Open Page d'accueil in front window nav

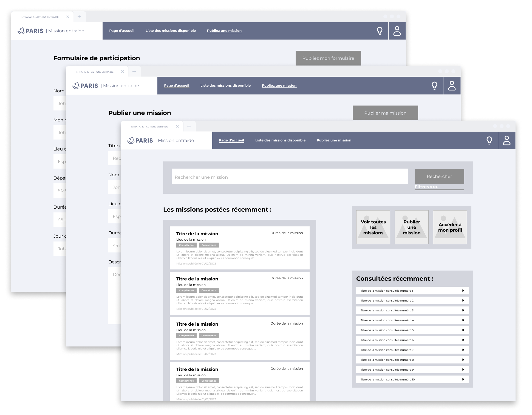click(x=231, y=140)
